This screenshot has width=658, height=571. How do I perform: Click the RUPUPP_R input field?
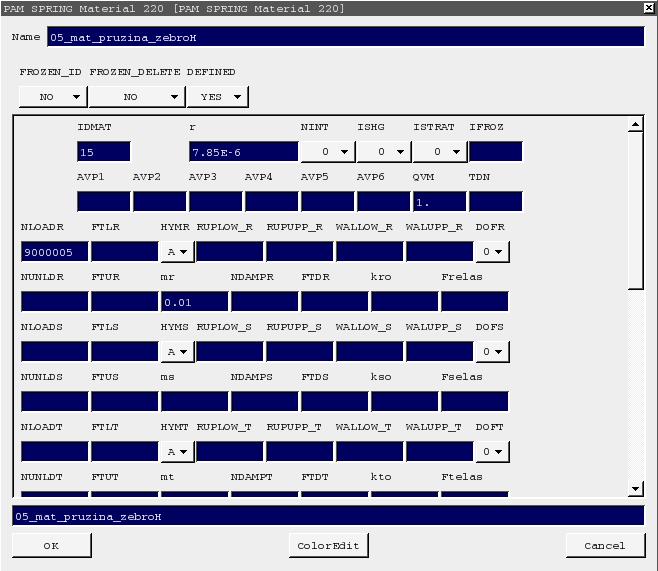[x=300, y=252]
